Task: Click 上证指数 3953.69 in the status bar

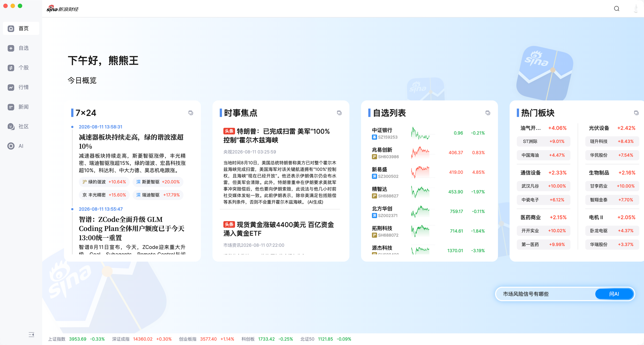Action: tap(76, 339)
